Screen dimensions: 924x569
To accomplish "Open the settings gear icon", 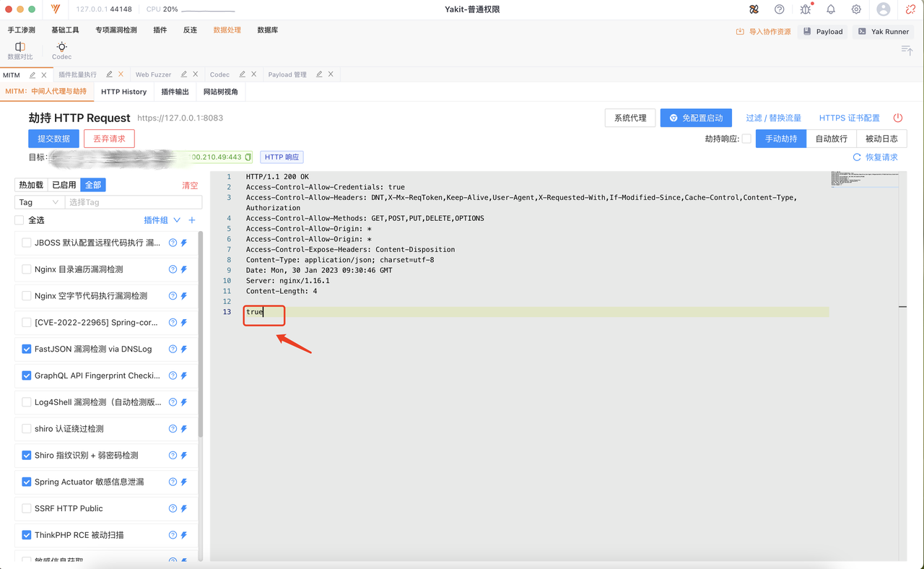I will 856,9.
